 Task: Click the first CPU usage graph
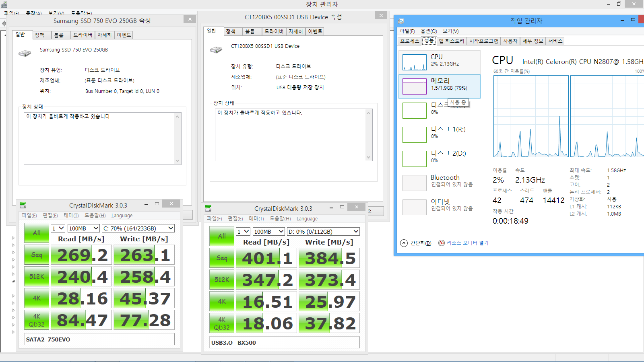(531, 116)
